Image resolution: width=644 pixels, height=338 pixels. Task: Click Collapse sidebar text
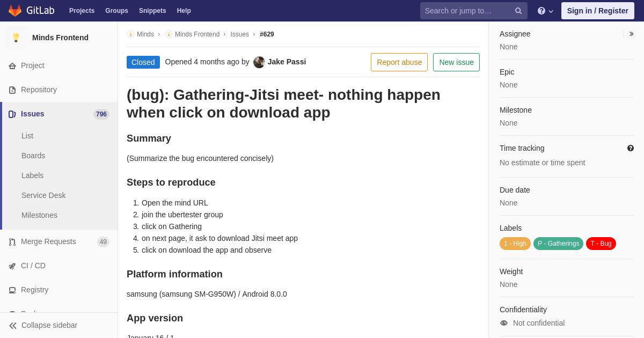click(49, 325)
